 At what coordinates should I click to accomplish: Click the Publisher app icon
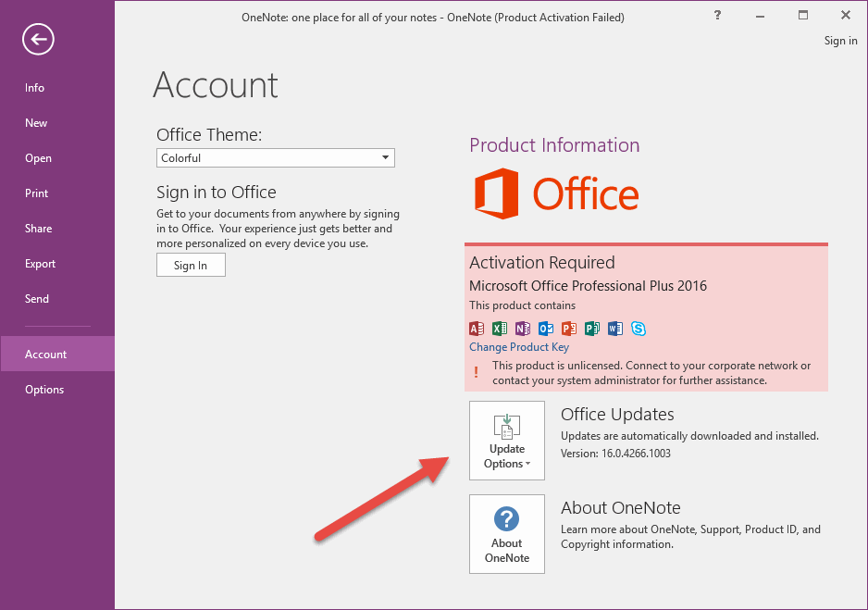(592, 329)
